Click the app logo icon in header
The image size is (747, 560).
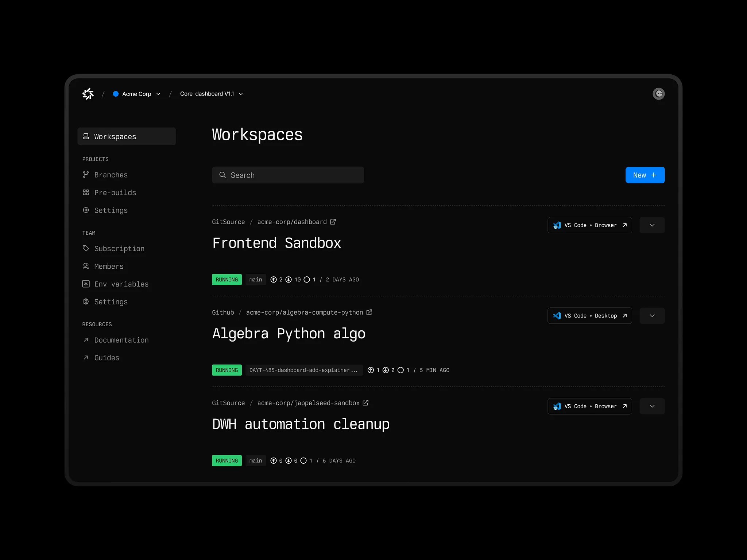88,94
